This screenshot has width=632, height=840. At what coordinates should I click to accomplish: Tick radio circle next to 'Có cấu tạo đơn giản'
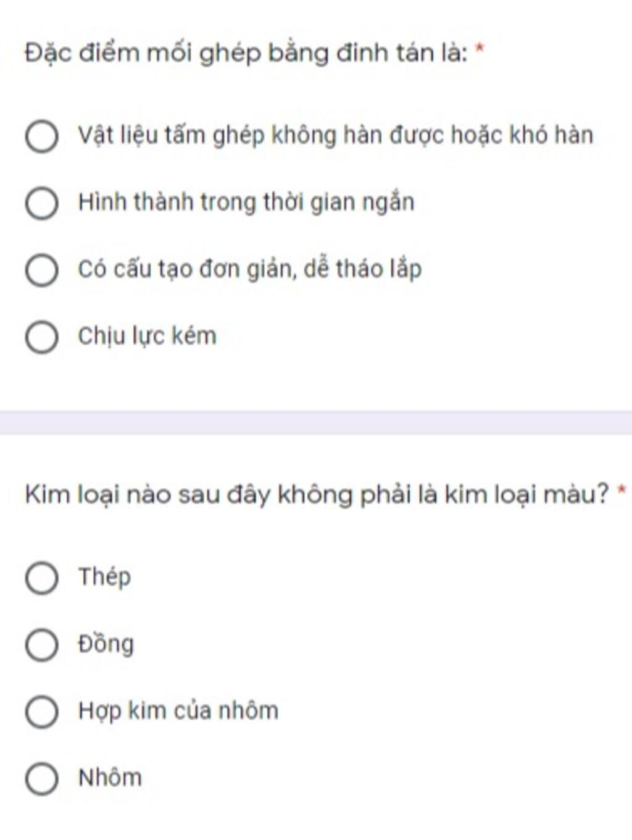pos(42,270)
